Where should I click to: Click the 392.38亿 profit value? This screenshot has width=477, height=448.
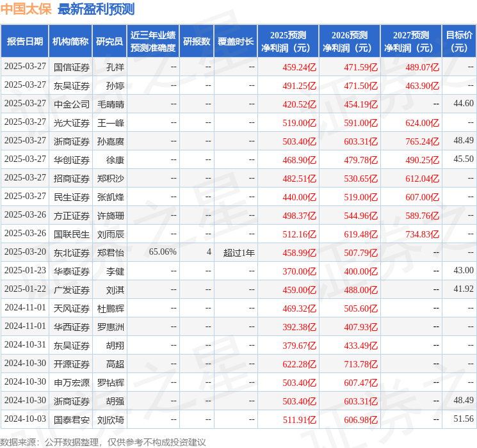[300, 327]
